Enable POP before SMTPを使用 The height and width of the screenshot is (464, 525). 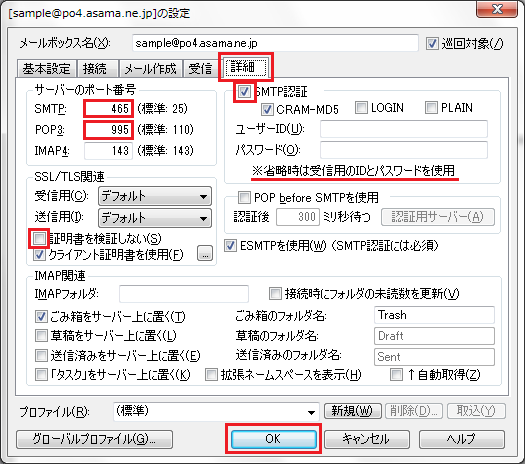pos(244,198)
